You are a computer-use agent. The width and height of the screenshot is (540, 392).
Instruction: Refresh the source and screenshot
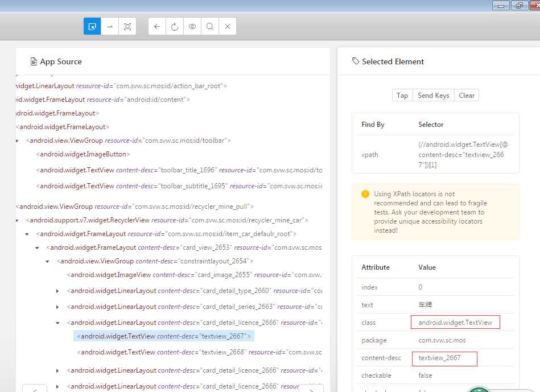(175, 27)
